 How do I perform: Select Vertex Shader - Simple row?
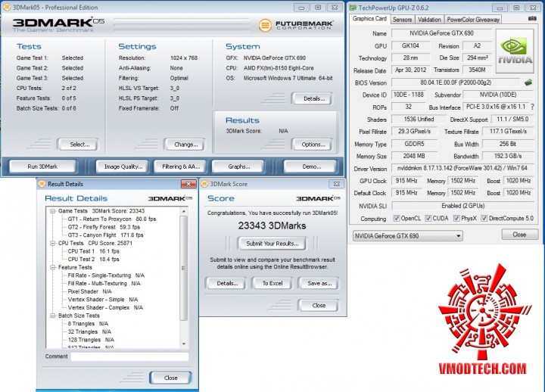(x=103, y=299)
